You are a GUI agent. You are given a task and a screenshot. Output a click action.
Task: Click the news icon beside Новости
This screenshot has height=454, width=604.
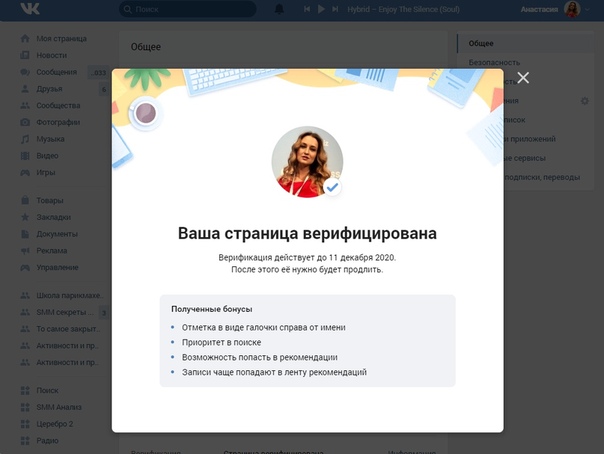click(25, 55)
